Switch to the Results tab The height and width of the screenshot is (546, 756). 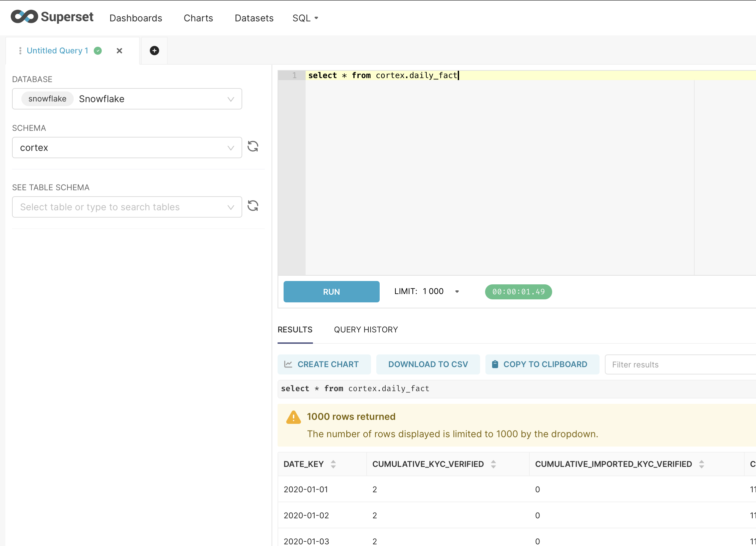(x=295, y=330)
